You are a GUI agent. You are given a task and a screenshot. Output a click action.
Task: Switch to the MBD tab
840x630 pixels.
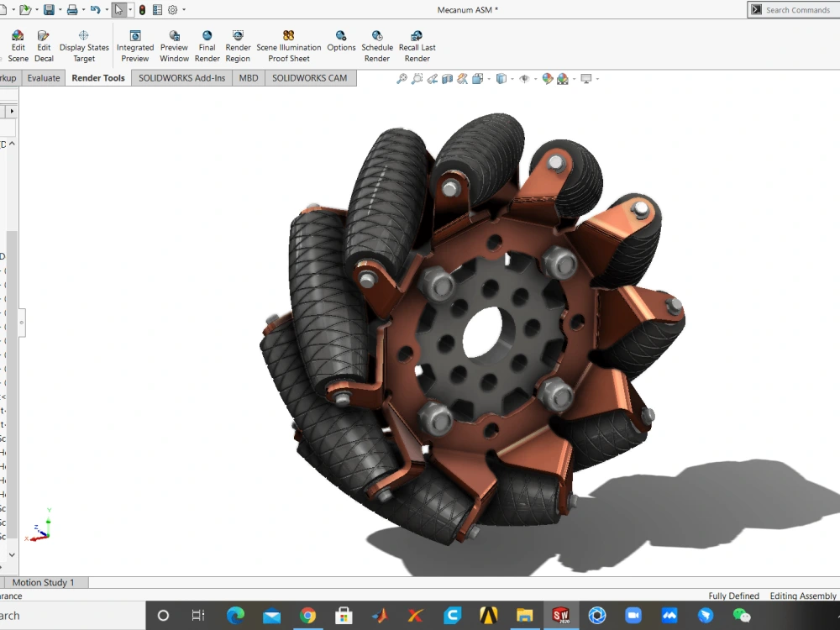click(x=249, y=78)
